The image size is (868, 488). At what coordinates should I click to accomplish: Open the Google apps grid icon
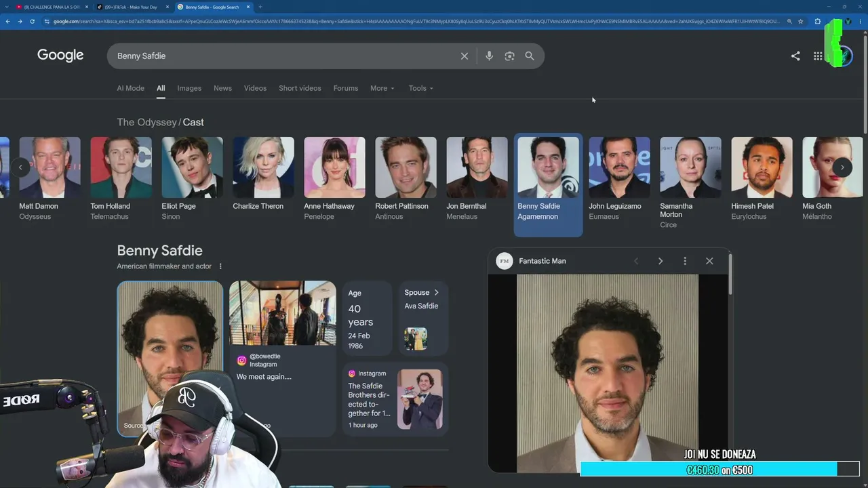click(818, 56)
